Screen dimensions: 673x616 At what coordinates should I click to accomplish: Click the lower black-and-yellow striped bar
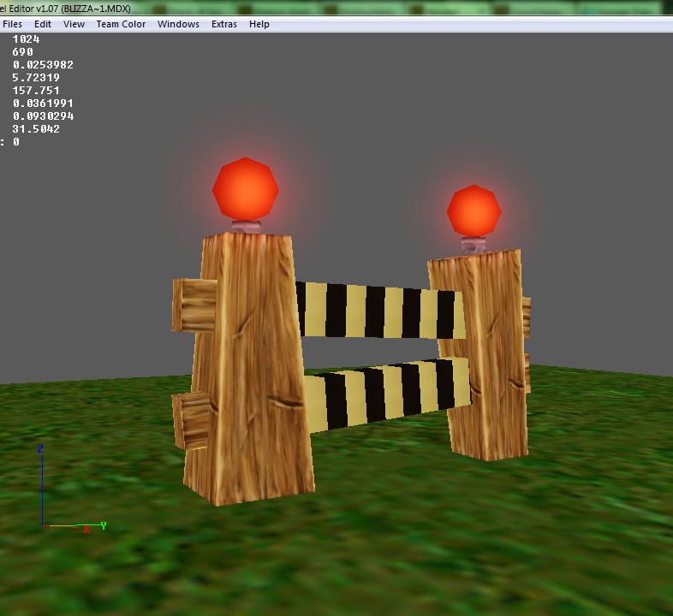[x=386, y=394]
